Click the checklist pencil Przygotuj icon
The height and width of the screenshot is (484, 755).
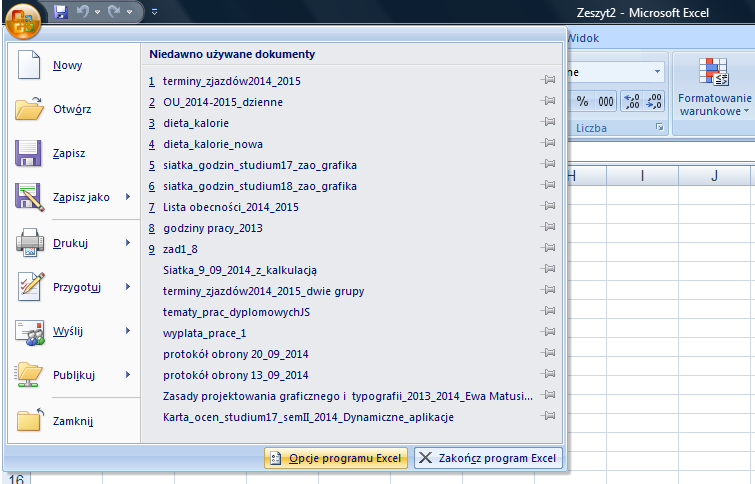click(31, 286)
